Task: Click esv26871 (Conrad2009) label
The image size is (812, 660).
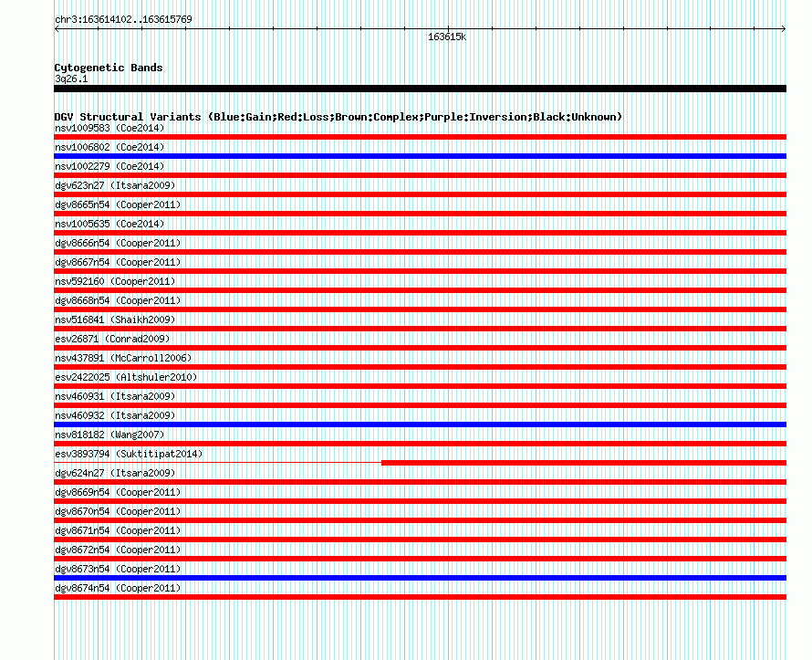Action: [112, 339]
